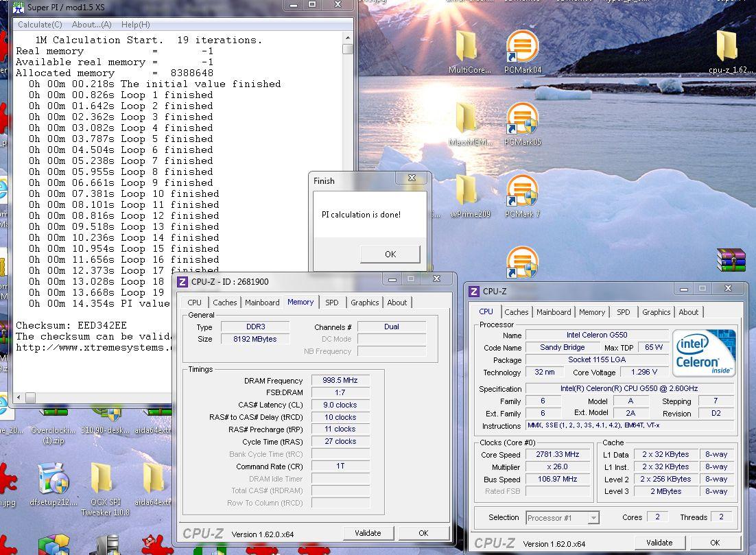Switch to CPU tab in CPU-Z ID 2681900 window
This screenshot has height=555, width=756.
point(195,303)
